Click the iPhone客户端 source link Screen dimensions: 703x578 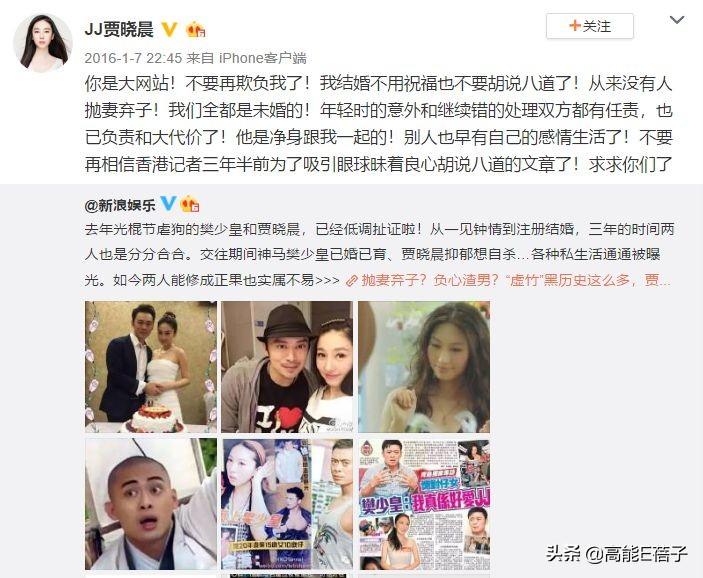263,58
